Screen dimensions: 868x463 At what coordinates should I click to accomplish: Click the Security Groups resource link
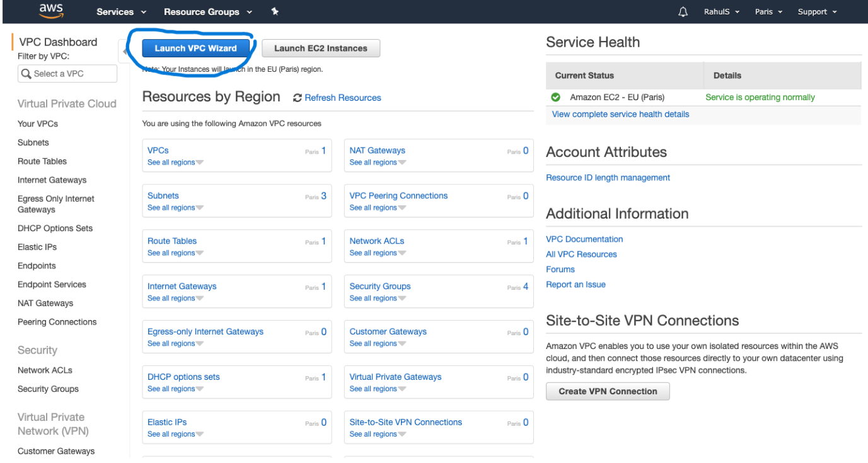coord(380,287)
